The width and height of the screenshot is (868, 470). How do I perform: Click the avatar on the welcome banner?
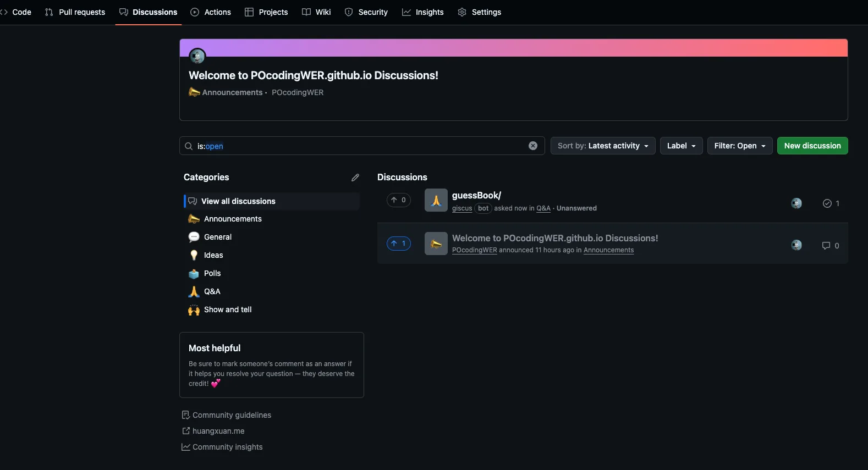pos(197,56)
